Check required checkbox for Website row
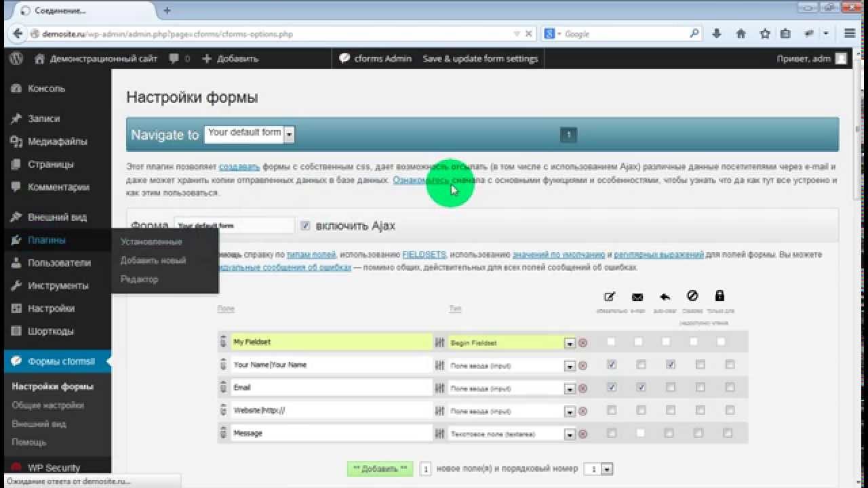Screen dimensions: 868x488 point(612,410)
